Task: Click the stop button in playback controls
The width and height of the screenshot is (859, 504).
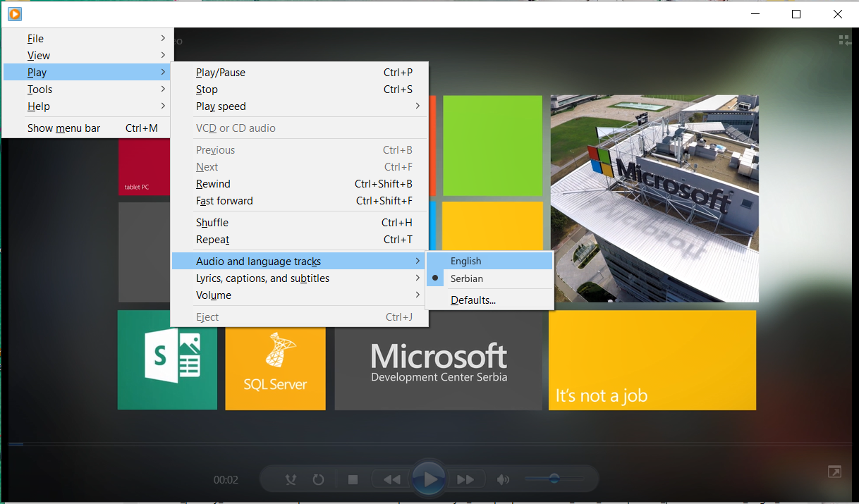Action: (353, 480)
